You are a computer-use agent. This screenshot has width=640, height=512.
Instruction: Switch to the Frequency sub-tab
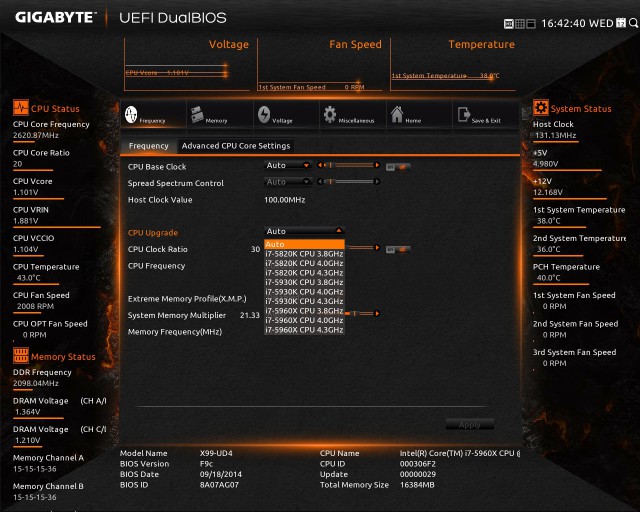coord(149,146)
